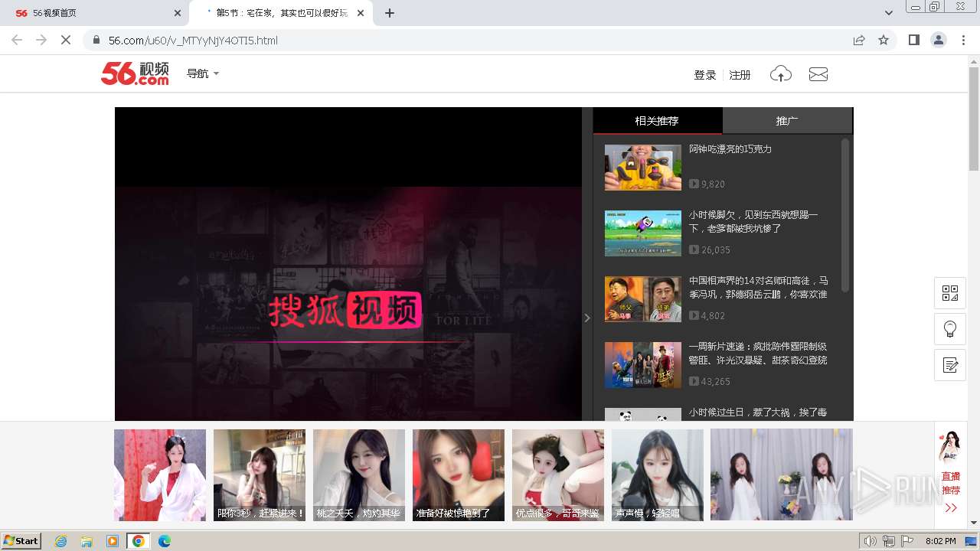Launch Internet Explorer from taskbar
This screenshot has height=551, width=980.
pos(61,541)
